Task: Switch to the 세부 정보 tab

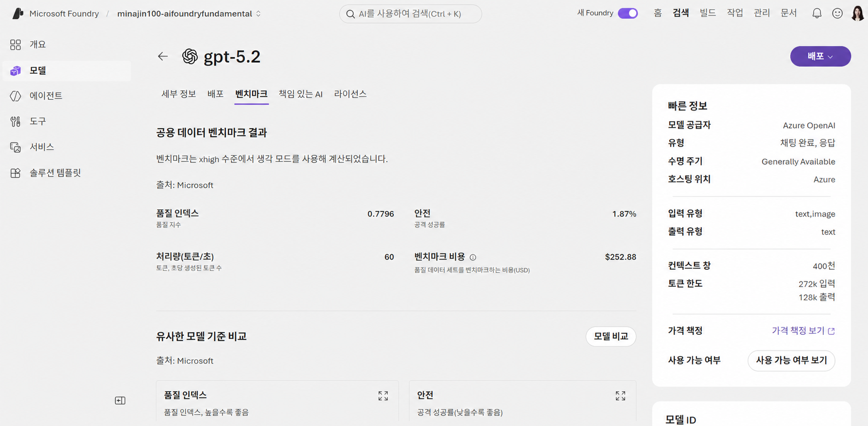Action: [x=178, y=94]
